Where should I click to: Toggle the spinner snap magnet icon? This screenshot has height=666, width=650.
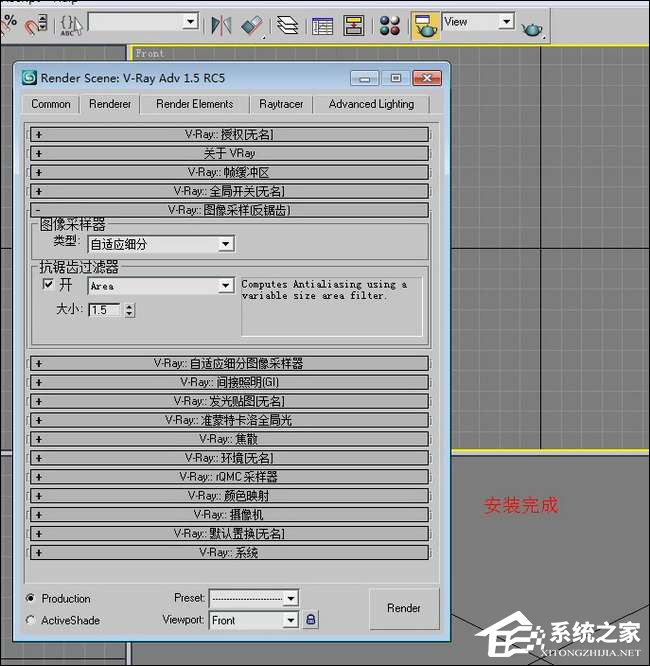36,24
